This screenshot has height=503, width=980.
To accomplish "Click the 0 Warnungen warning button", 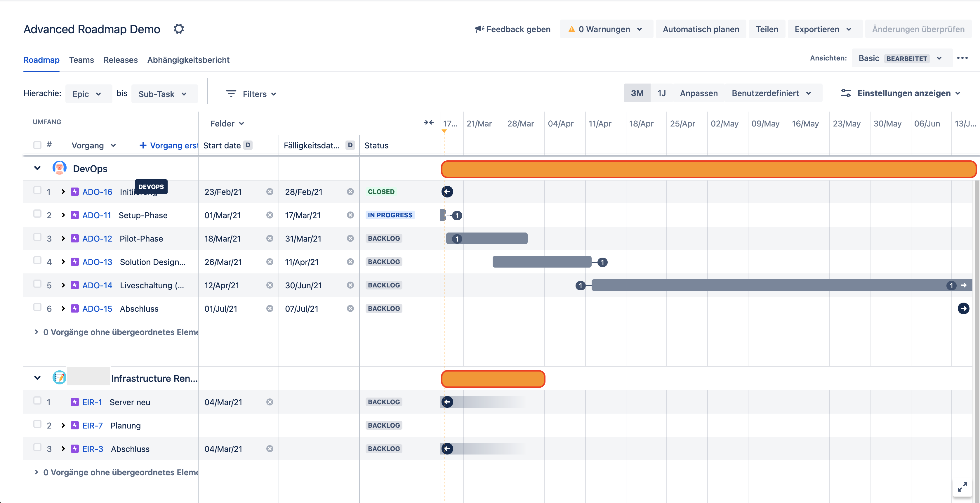I will click(607, 29).
